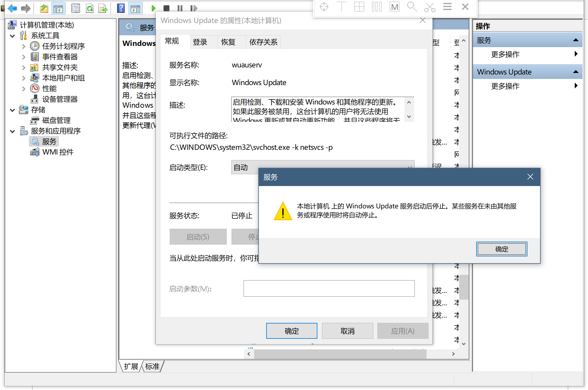Click the green Start Service play icon

click(153, 8)
